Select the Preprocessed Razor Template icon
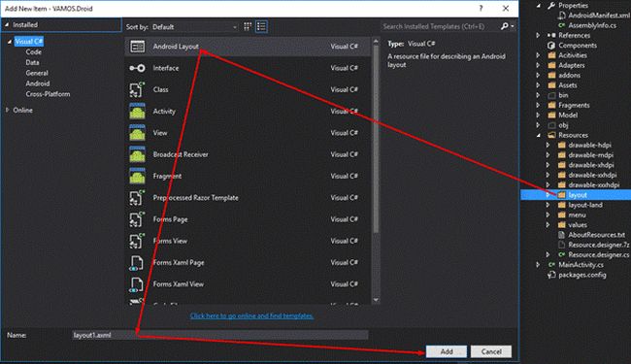 (137, 198)
